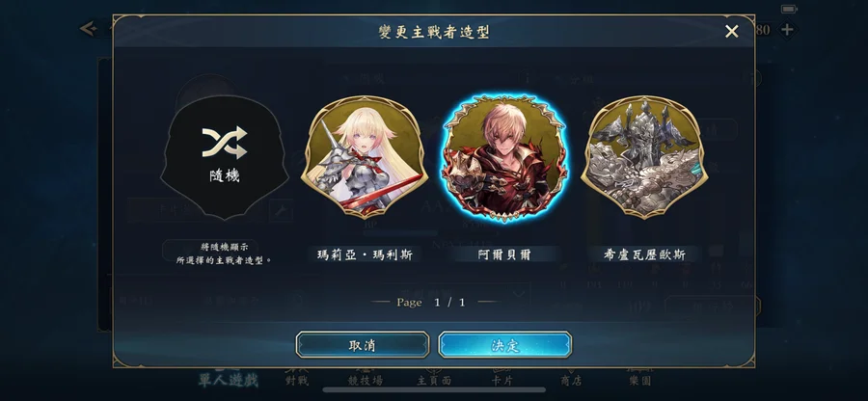The width and height of the screenshot is (868, 401).
Task: Cancel with the 取消 button
Action: click(x=363, y=345)
